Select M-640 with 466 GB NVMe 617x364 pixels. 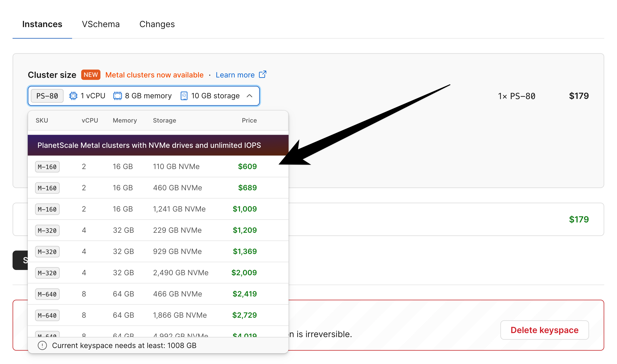point(158,294)
